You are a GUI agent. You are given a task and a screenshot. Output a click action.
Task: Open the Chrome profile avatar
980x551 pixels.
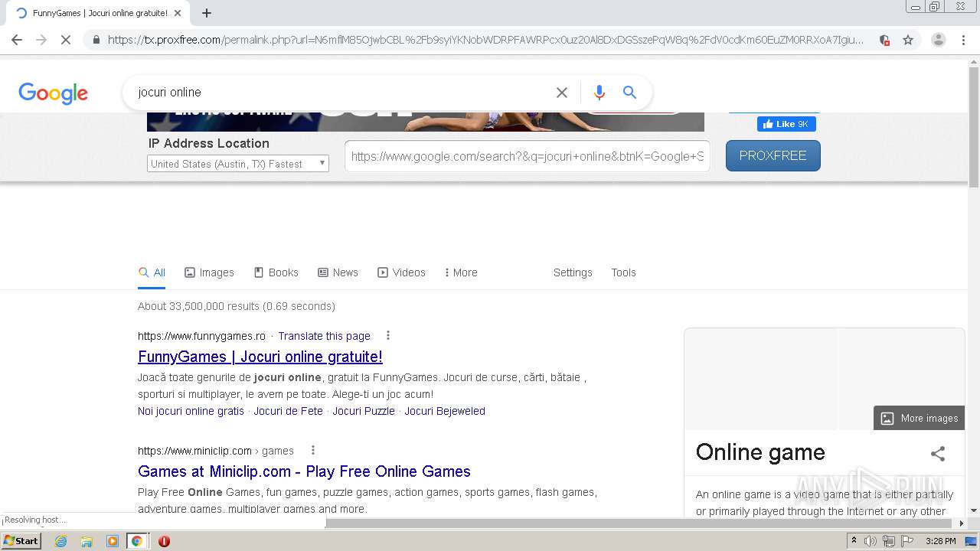(939, 40)
